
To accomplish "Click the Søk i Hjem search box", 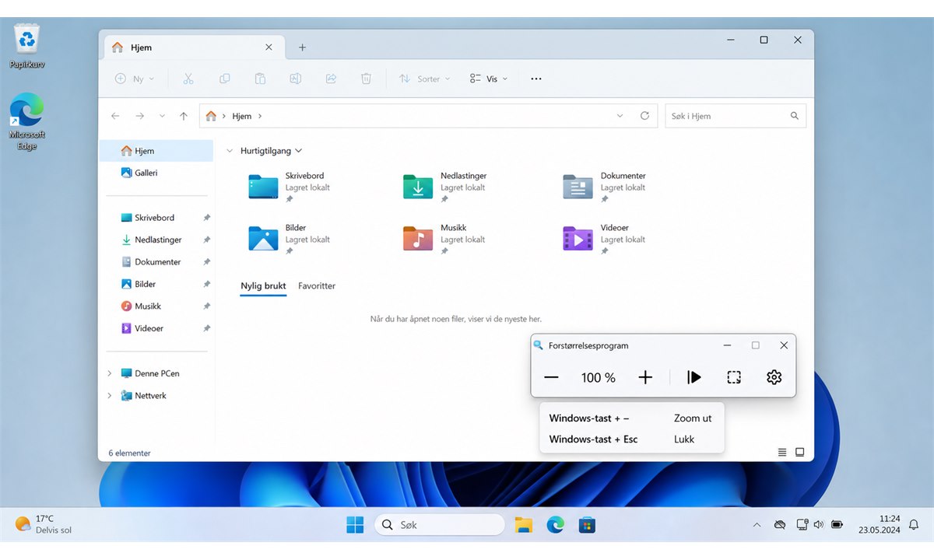I will click(x=736, y=116).
